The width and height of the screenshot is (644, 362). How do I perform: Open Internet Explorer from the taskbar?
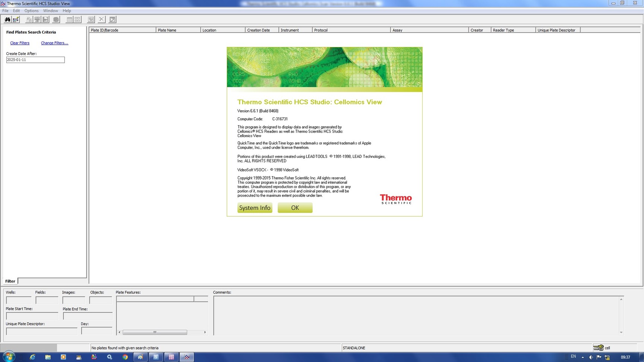point(32,357)
